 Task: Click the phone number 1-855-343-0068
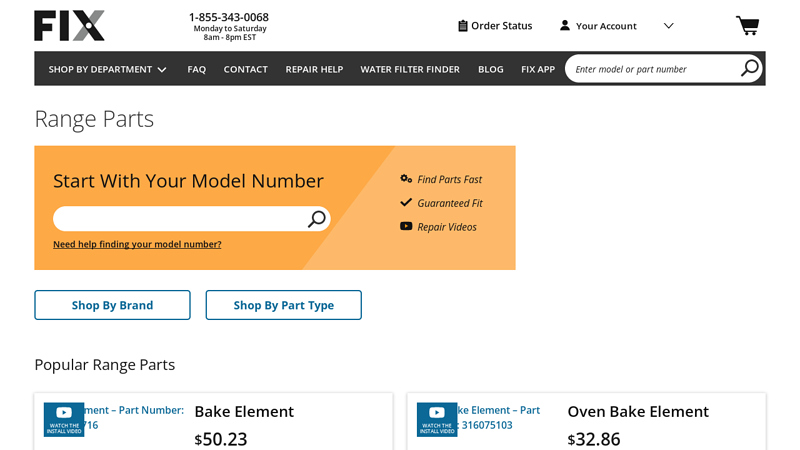pyautogui.click(x=229, y=17)
